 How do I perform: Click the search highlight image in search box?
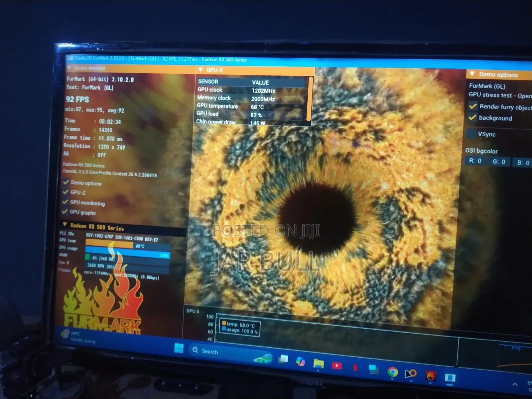[263, 358]
